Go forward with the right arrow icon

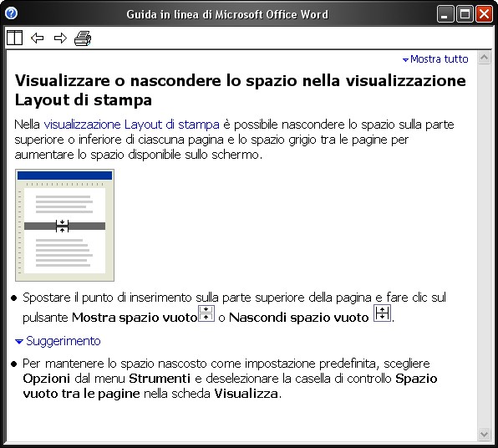pos(60,38)
